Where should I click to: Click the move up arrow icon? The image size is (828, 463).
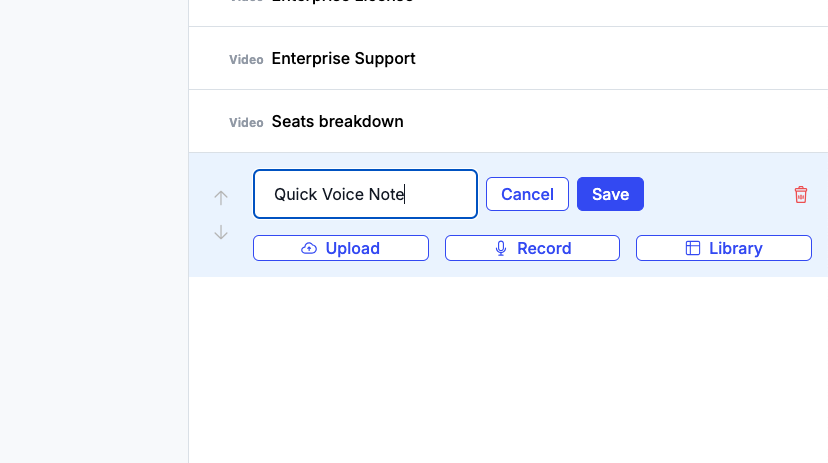tap(221, 198)
